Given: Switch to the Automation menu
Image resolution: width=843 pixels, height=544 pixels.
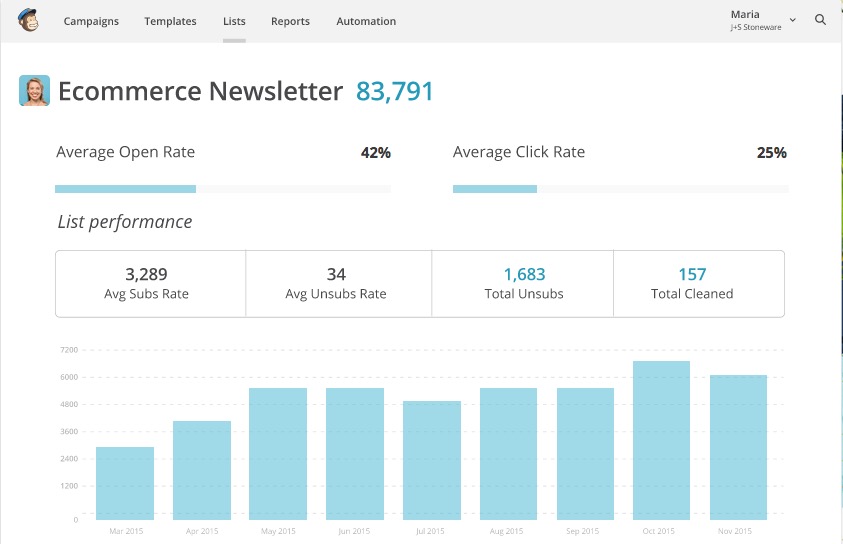Looking at the screenshot, I should click(366, 21).
